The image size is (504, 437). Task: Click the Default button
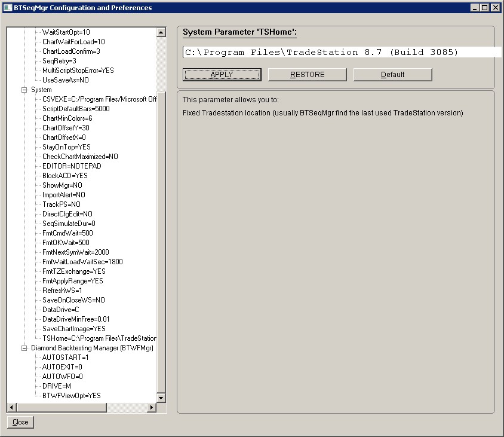(x=392, y=75)
